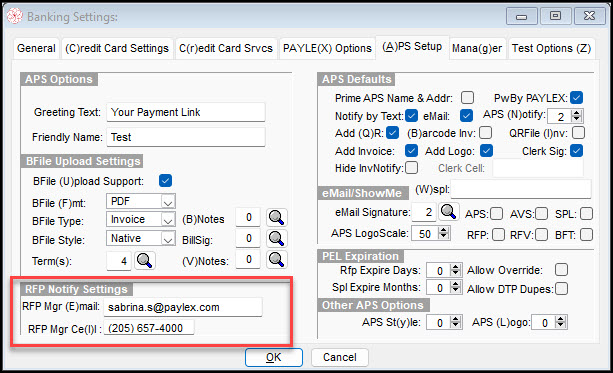This screenshot has width=613, height=373.
Task: Open C(r)edit Card Srvcs tab
Action: coord(226,48)
